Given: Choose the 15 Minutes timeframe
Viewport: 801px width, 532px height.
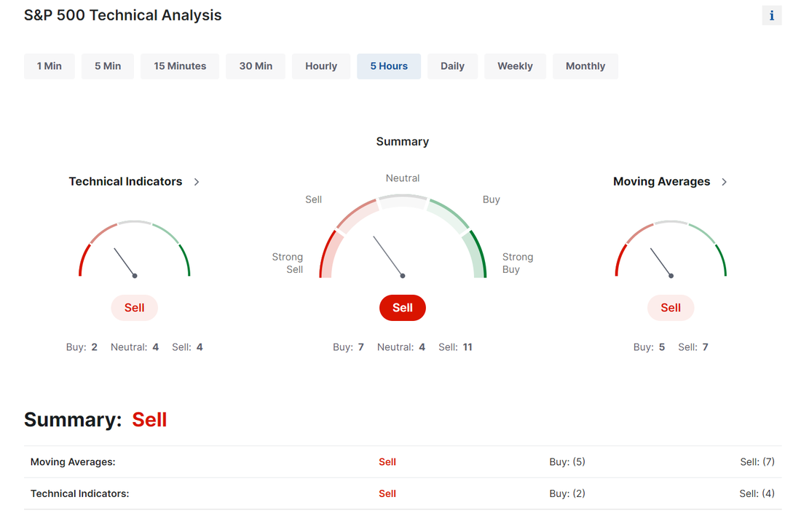Looking at the screenshot, I should click(x=180, y=65).
